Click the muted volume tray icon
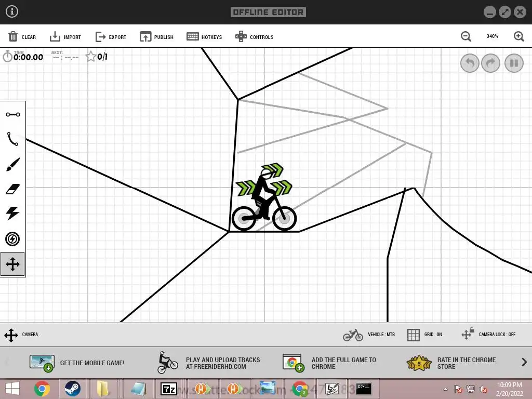The width and height of the screenshot is (532, 399). 483,389
